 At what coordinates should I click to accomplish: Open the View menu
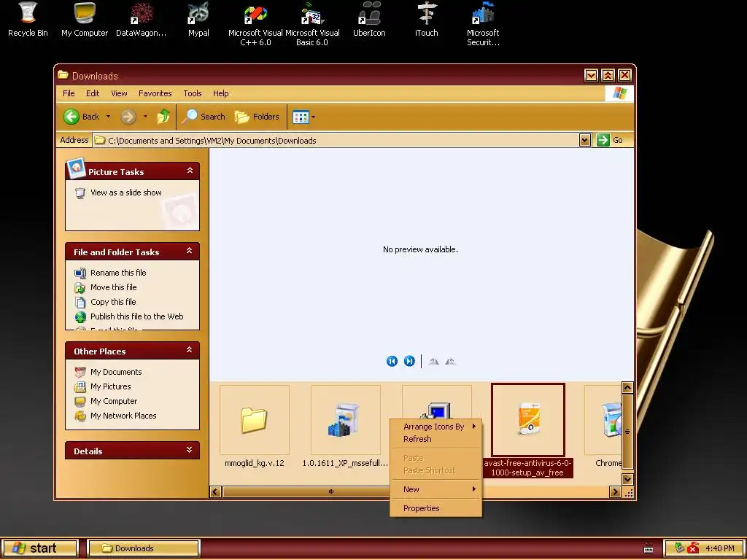tap(119, 93)
